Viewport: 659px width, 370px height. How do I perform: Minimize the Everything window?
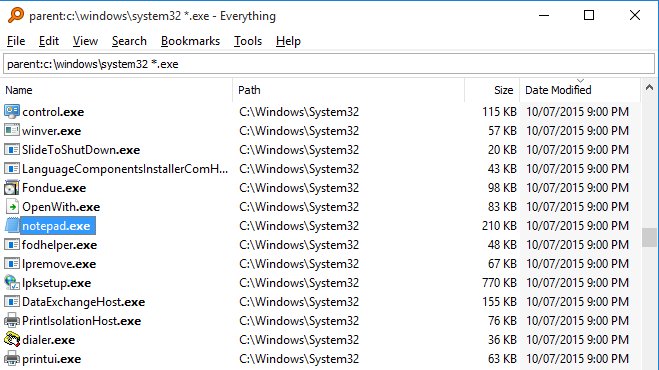click(x=544, y=16)
